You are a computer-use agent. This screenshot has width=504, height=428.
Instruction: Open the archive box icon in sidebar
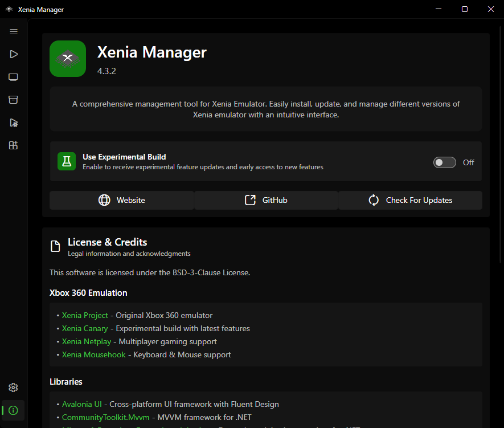13,100
